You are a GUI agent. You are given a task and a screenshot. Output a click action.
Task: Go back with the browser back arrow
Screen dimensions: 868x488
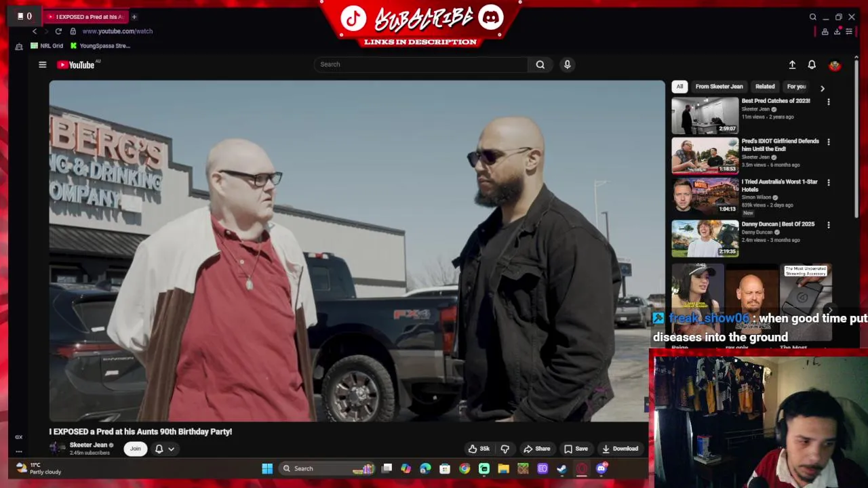35,31
